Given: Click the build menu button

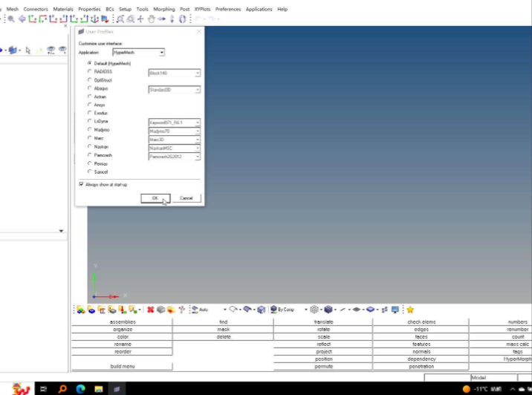Looking at the screenshot, I should pos(123,366).
